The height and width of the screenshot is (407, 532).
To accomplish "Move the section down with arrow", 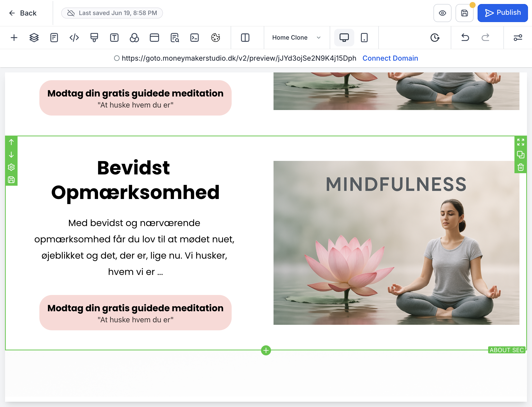I will point(11,155).
